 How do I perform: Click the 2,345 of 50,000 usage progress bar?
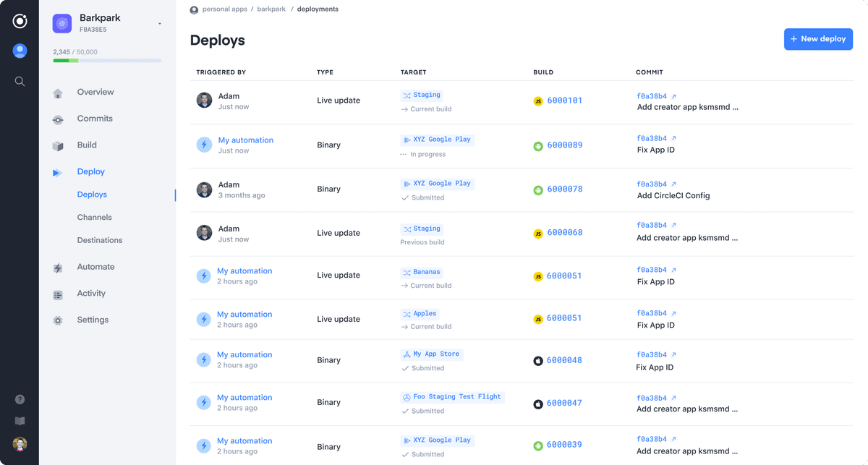point(106,60)
